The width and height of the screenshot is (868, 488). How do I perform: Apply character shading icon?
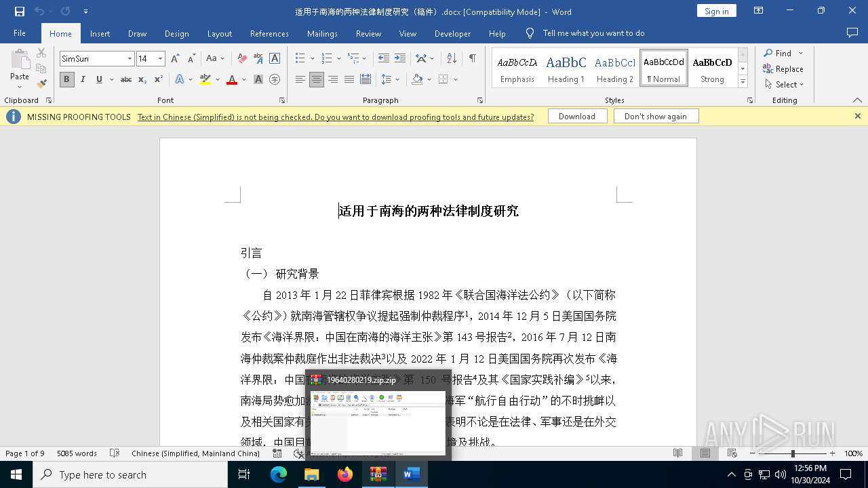(258, 79)
